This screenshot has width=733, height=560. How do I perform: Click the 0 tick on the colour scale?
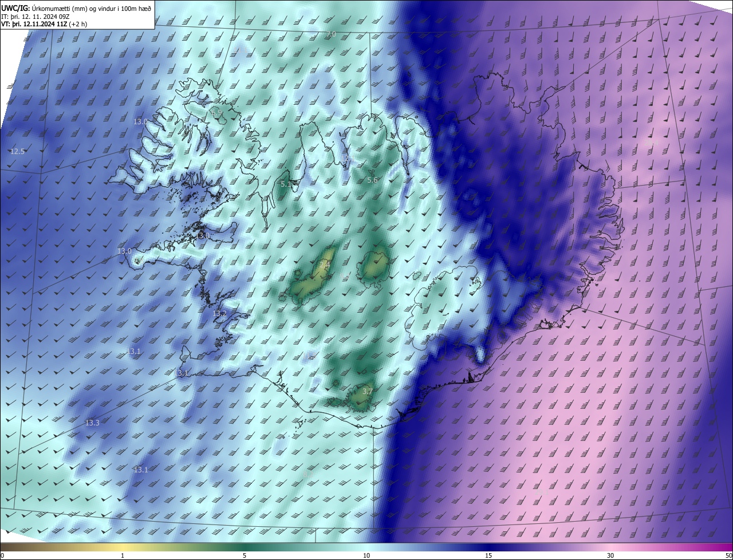pyautogui.click(x=2, y=555)
